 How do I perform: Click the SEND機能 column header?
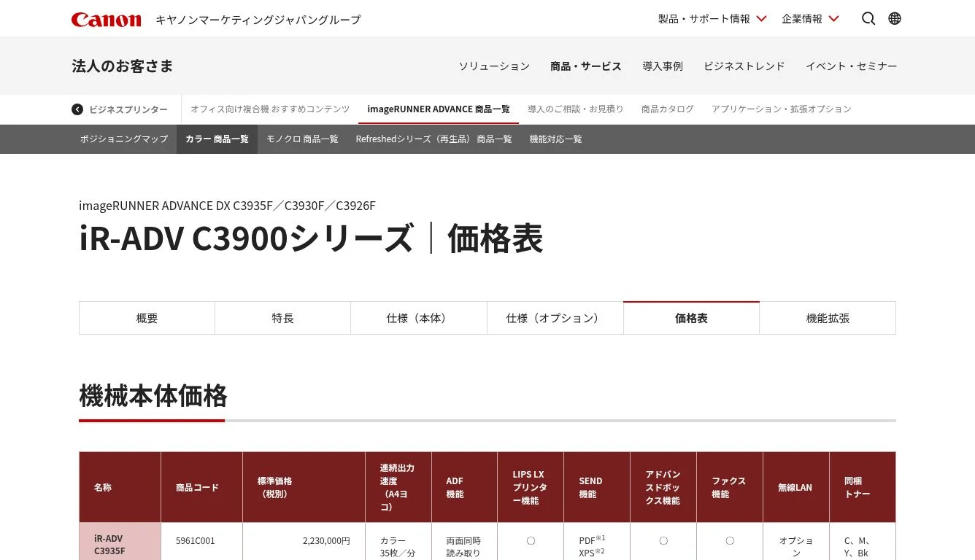(x=597, y=487)
